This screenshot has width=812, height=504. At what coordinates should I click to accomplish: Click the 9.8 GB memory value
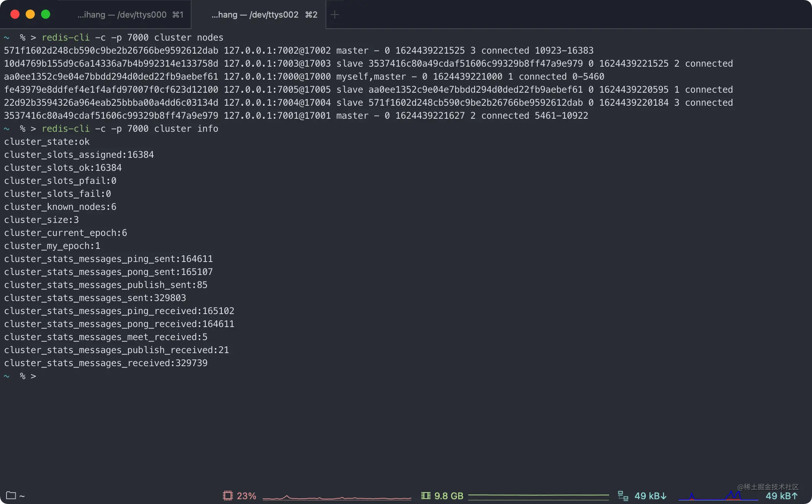click(x=449, y=496)
